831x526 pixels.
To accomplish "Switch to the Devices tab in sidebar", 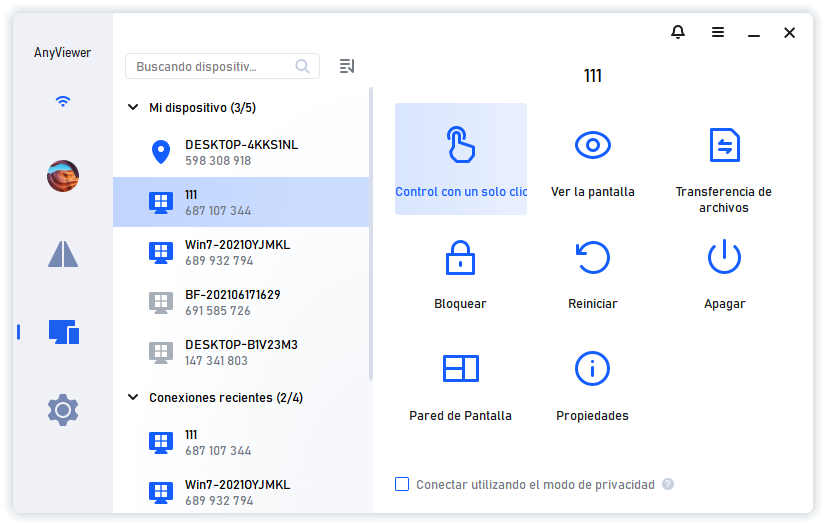I will click(64, 332).
